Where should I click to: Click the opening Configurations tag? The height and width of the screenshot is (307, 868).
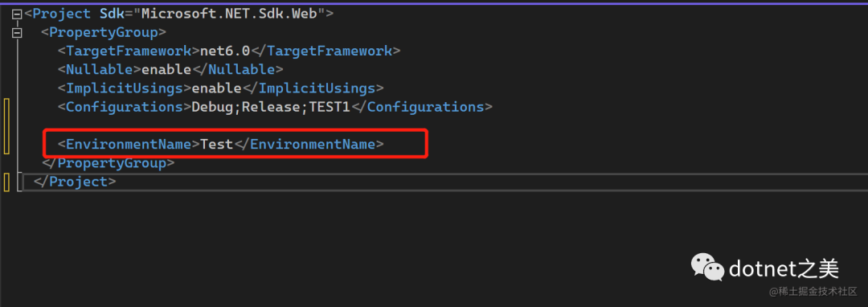click(125, 107)
